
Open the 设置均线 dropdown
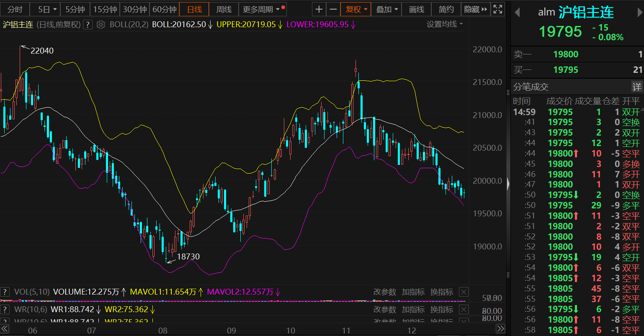[x=445, y=24]
